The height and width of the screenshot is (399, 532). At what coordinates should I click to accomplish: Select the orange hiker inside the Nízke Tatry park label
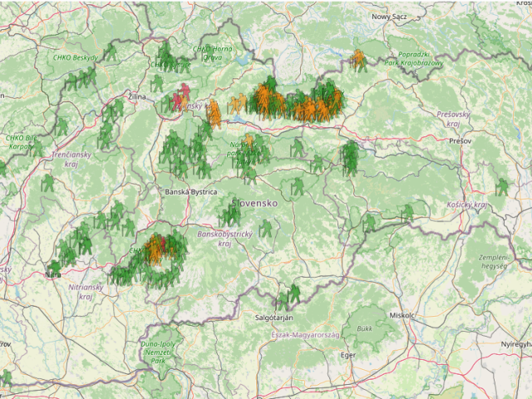click(248, 142)
